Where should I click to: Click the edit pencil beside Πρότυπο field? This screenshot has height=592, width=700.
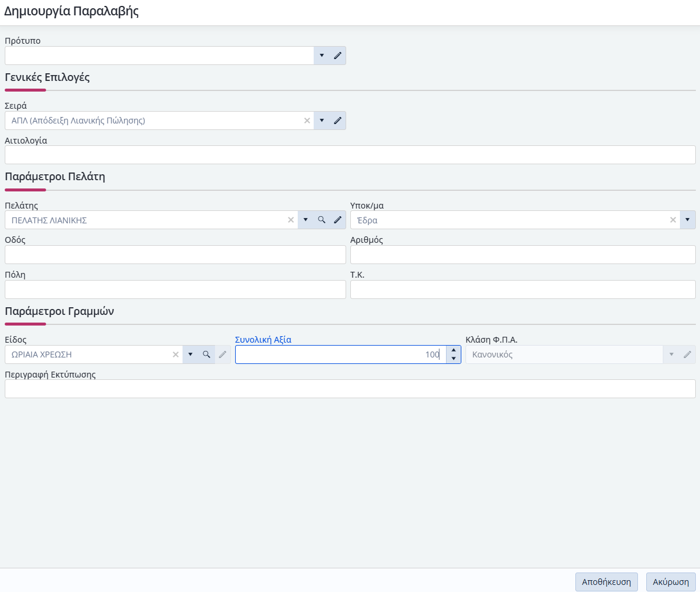click(x=337, y=56)
